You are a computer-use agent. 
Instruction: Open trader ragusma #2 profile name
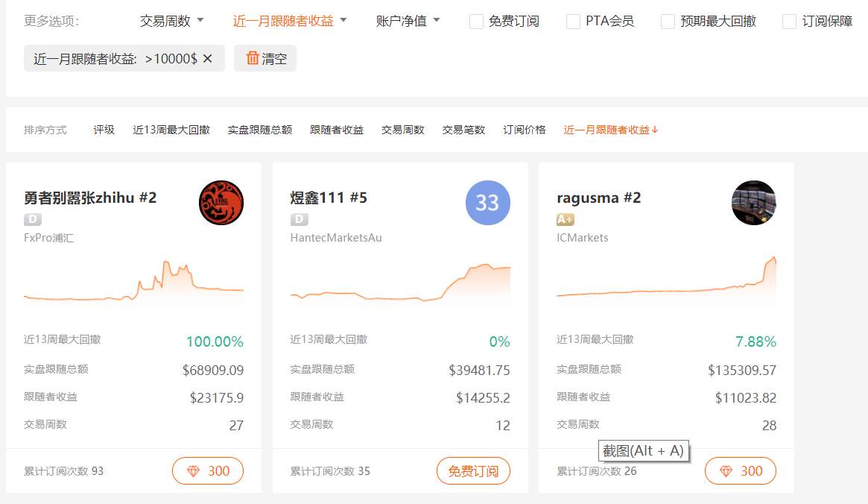(598, 198)
